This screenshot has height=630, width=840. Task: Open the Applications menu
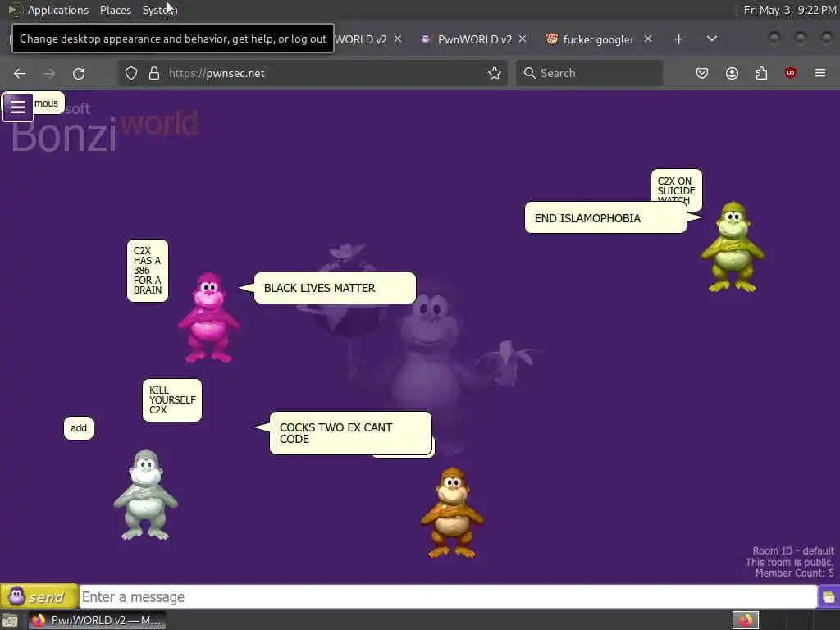pos(58,10)
